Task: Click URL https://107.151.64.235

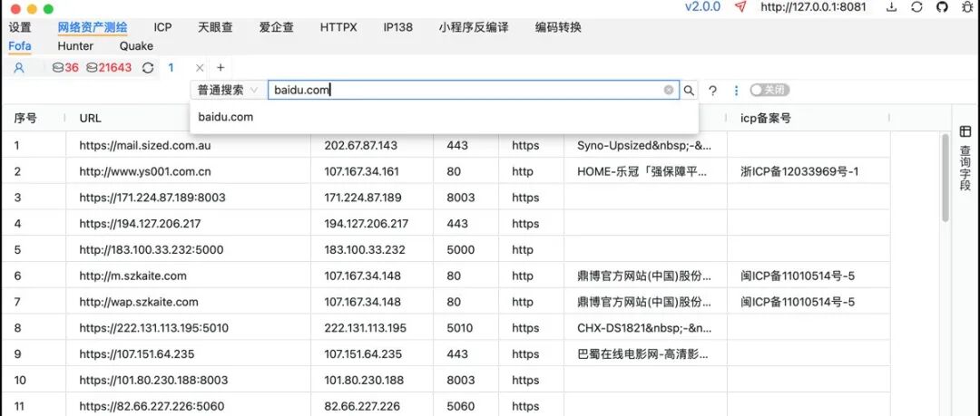Action: coord(136,354)
